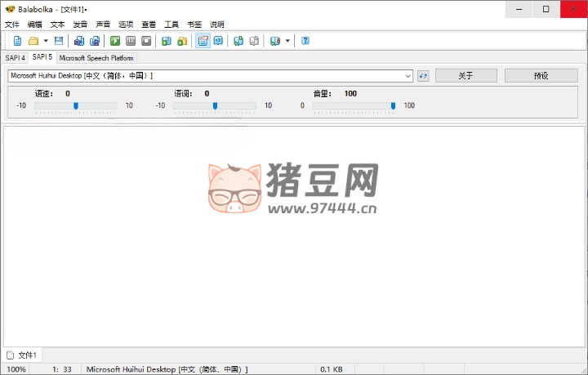Click the blue Help question mark icon
Viewport: 588px width, 375px height.
click(305, 41)
